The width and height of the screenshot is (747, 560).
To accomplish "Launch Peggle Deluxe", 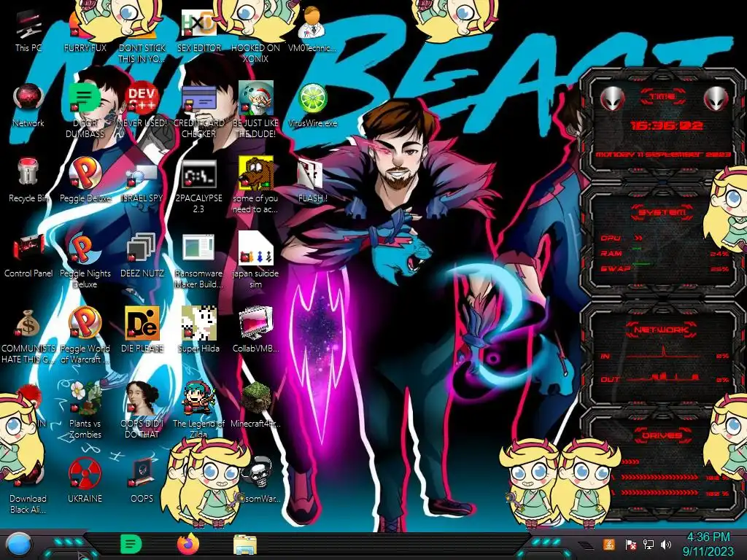I will [x=85, y=181].
